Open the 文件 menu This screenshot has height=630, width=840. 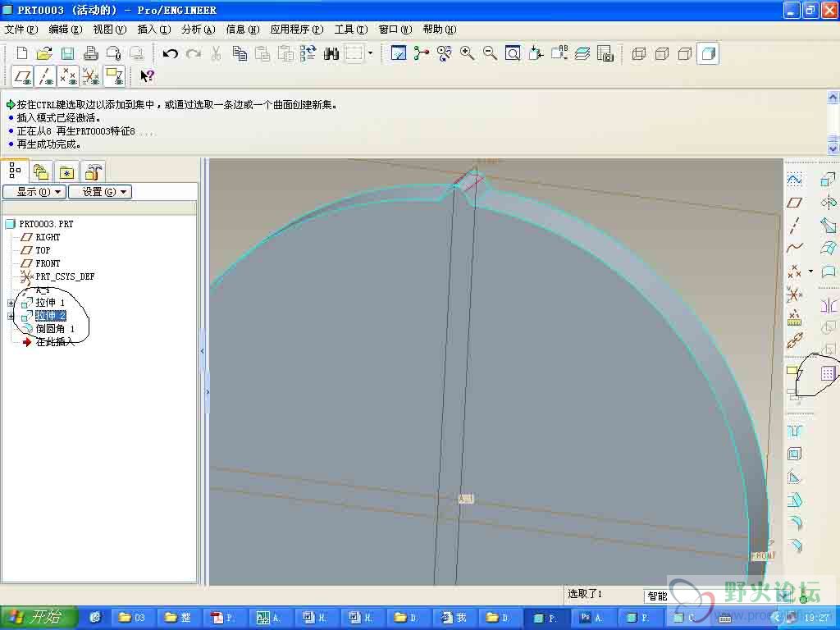pos(21,30)
